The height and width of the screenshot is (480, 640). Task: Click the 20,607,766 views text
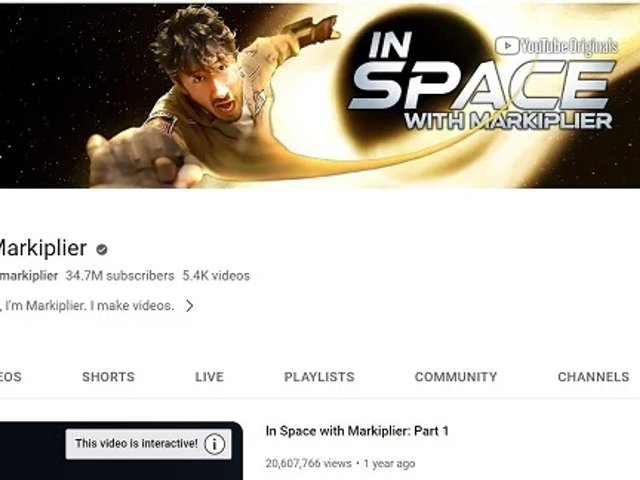coord(308,464)
